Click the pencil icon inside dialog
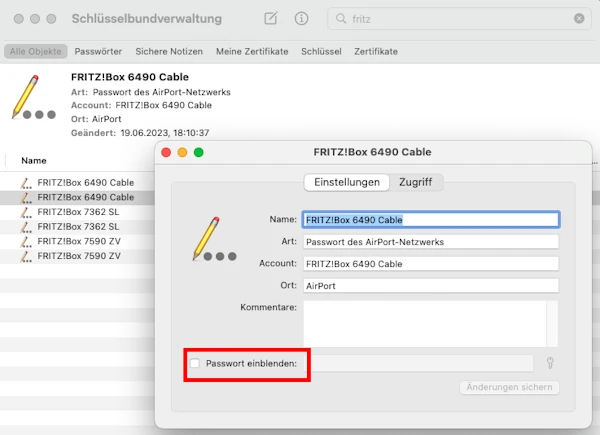This screenshot has height=435, width=600. (214, 239)
